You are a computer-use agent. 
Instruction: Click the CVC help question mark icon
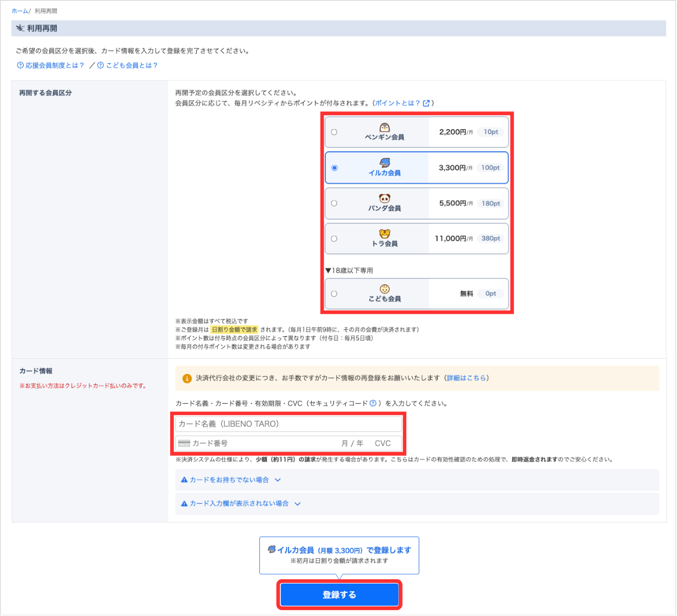373,403
